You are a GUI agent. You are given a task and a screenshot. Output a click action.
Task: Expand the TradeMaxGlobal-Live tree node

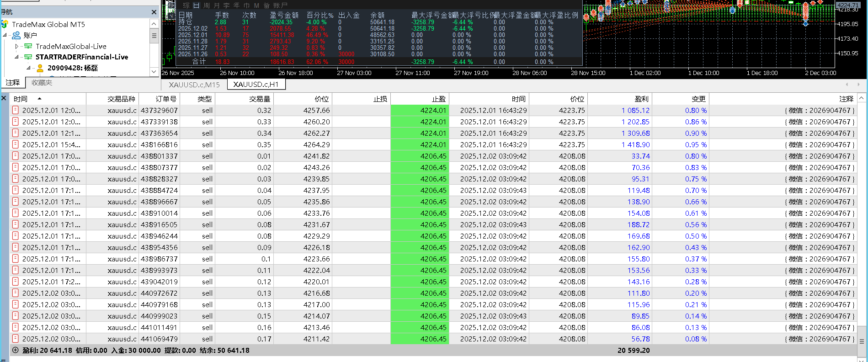click(17, 46)
